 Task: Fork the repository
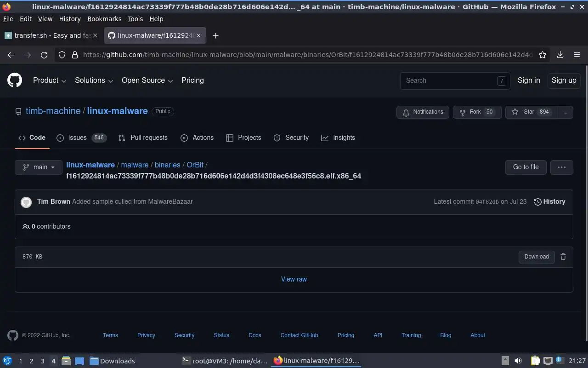477,112
